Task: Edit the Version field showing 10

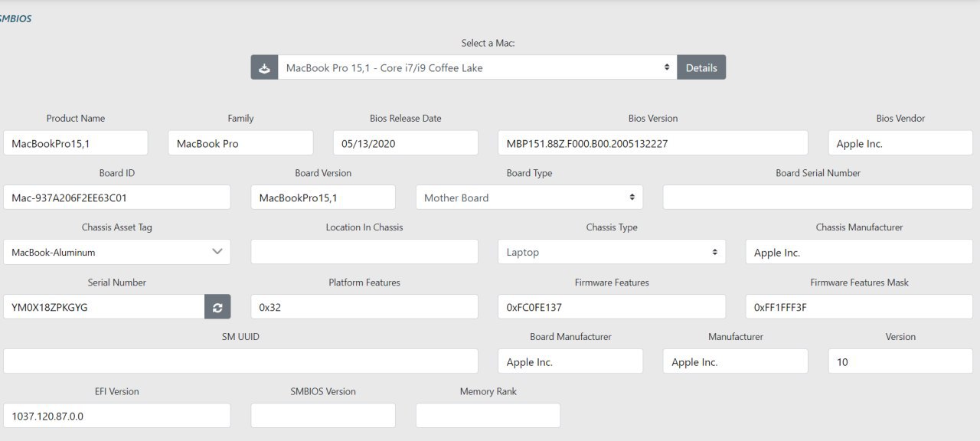Action: pos(900,361)
